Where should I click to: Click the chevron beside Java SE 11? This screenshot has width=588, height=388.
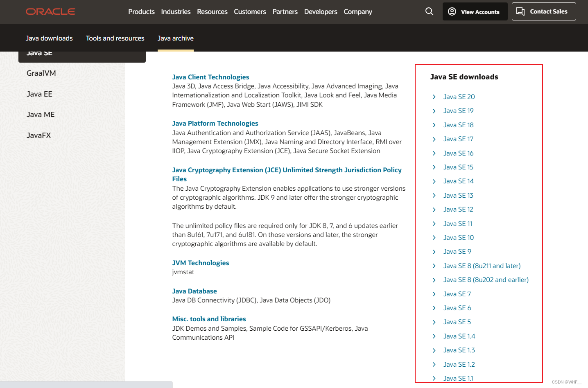434,223
